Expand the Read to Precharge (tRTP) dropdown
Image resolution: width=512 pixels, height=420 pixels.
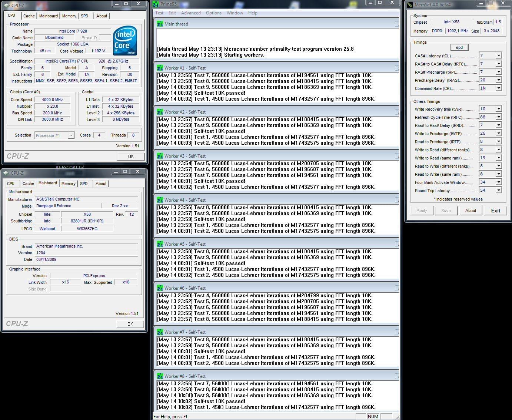coord(499,141)
